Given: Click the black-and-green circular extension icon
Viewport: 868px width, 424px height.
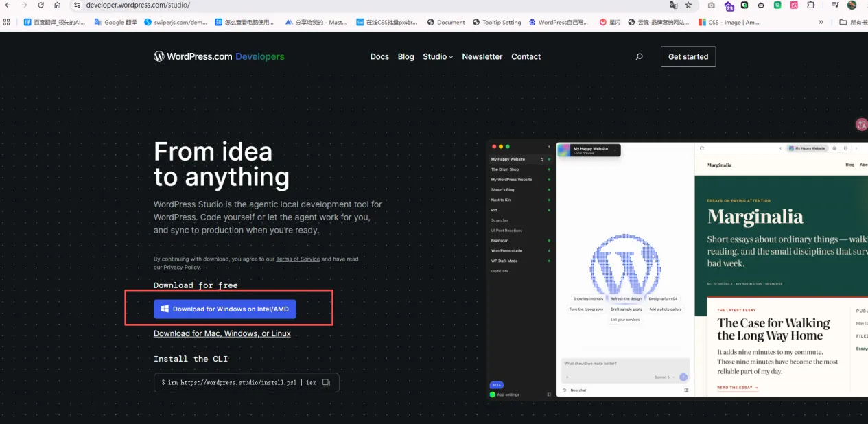Looking at the screenshot, I should point(744,5).
